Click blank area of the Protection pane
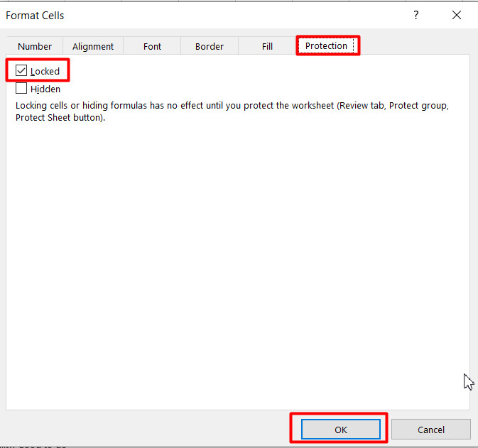 pyautogui.click(x=238, y=259)
